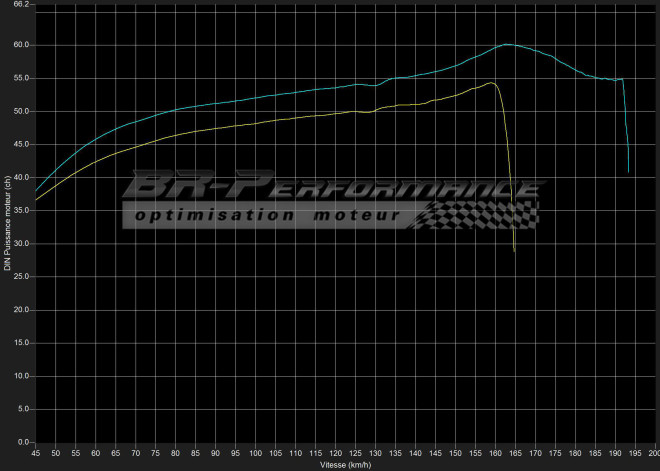This screenshot has height=471, width=660.
Task: Click the "Vitesse (km/h)" axis title
Action: click(x=347, y=465)
